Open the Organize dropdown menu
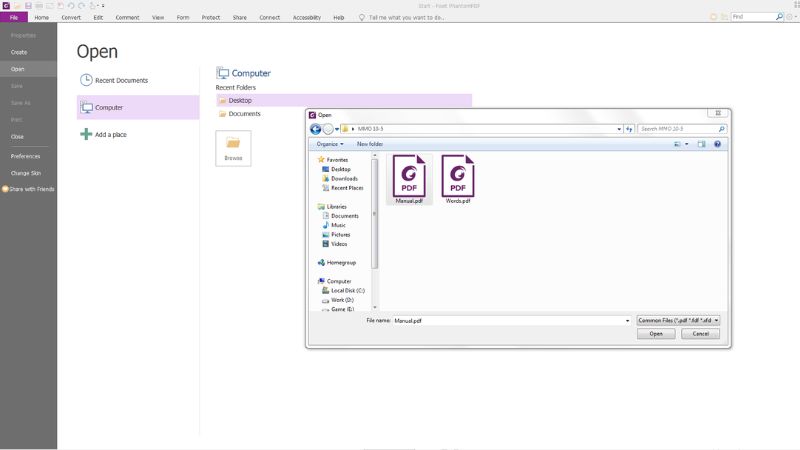The width and height of the screenshot is (800, 450). pyautogui.click(x=331, y=144)
